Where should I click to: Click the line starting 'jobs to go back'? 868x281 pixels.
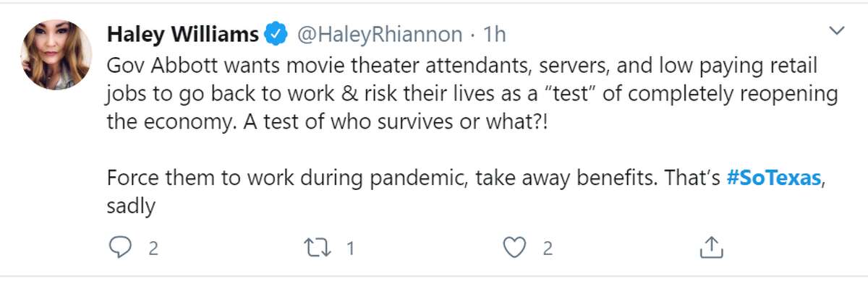pos(472,95)
